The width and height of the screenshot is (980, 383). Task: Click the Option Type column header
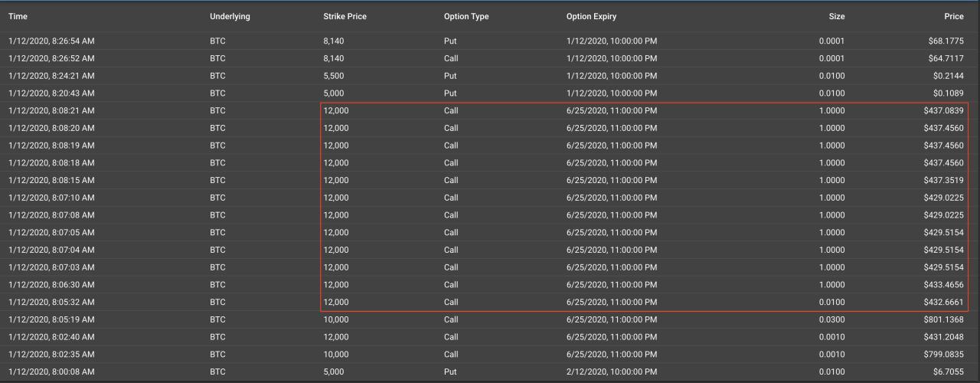click(466, 16)
